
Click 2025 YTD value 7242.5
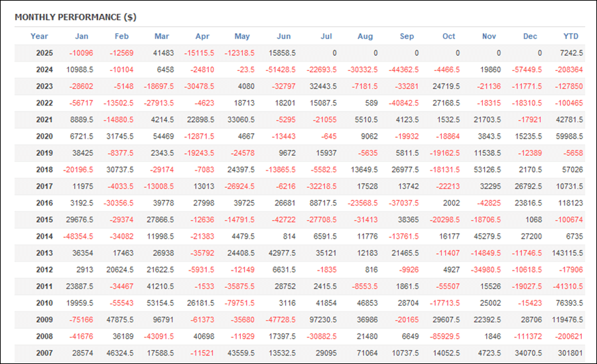[571, 53]
